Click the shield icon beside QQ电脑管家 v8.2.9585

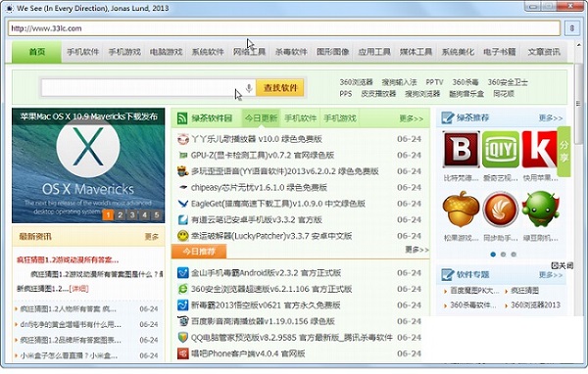pyautogui.click(x=182, y=337)
